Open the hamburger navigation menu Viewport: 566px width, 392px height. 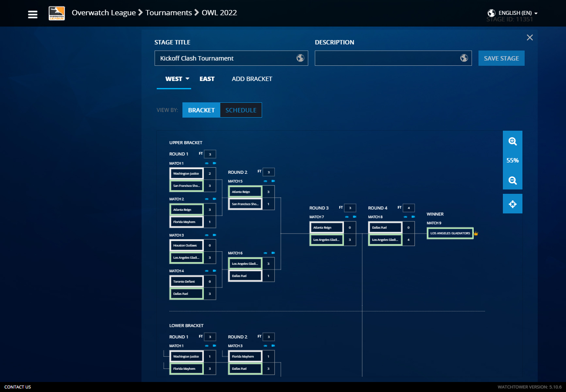coord(33,14)
